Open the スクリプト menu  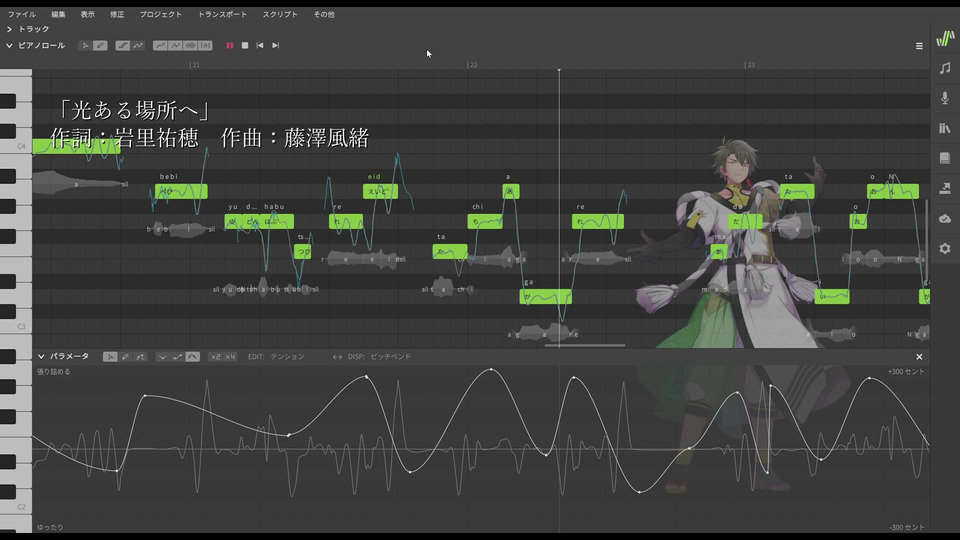[x=280, y=14]
